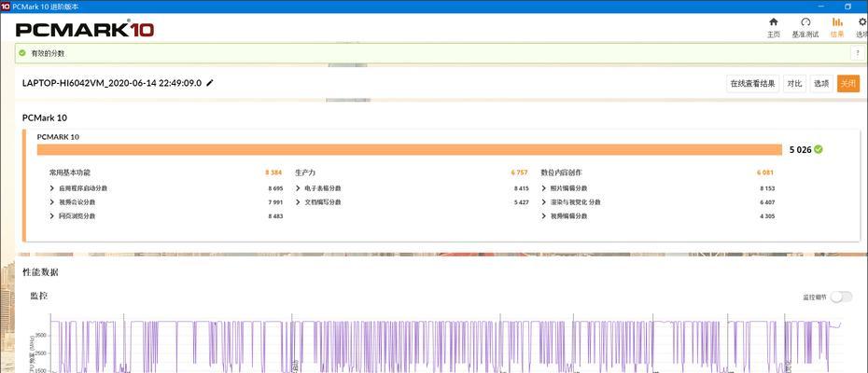Click the app startup score 8 695

pos(275,188)
